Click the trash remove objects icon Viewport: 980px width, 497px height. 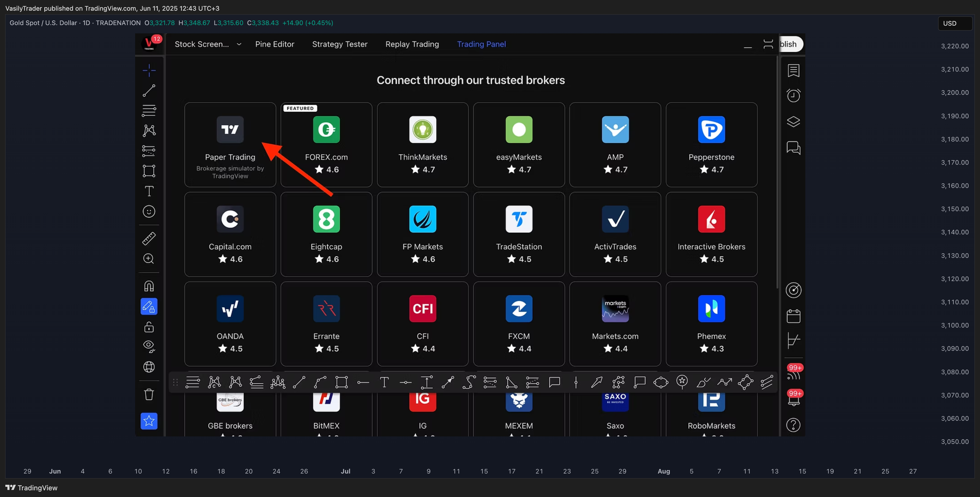[149, 394]
